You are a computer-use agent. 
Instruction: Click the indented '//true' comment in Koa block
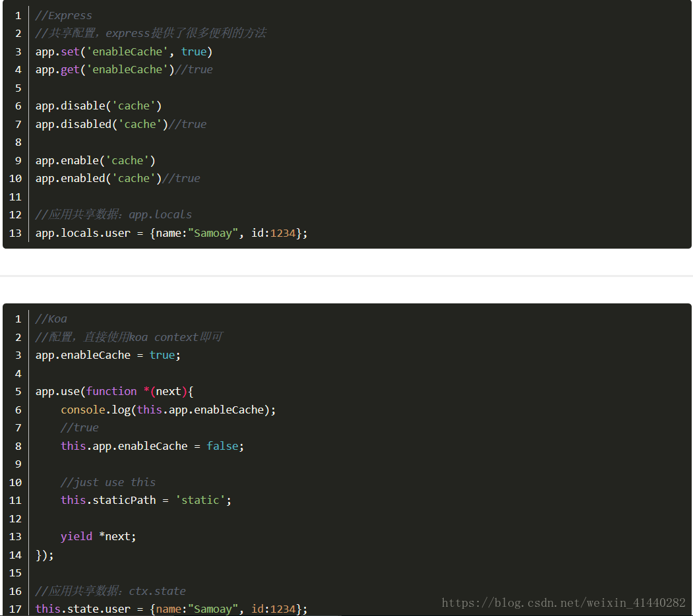(x=80, y=428)
